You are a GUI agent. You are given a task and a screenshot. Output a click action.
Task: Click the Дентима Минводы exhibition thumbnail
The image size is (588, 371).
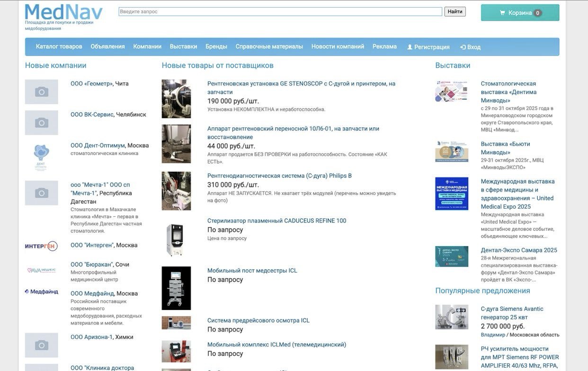point(452,91)
